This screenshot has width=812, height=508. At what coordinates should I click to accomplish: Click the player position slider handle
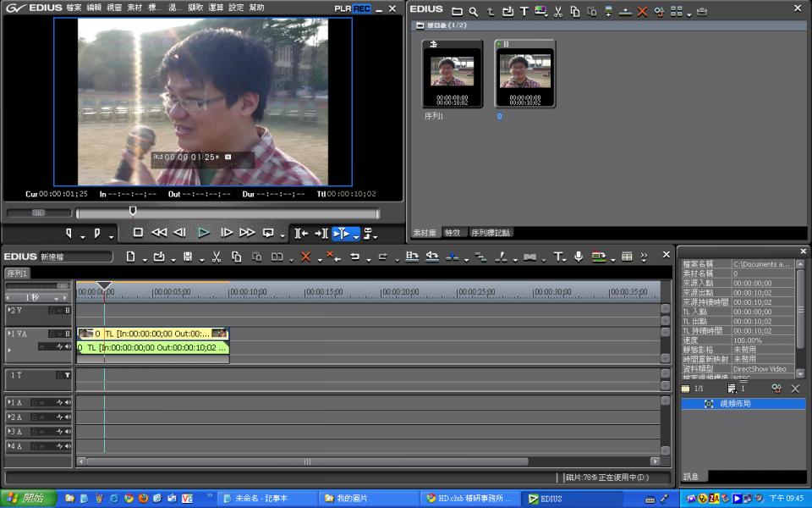pos(132,212)
